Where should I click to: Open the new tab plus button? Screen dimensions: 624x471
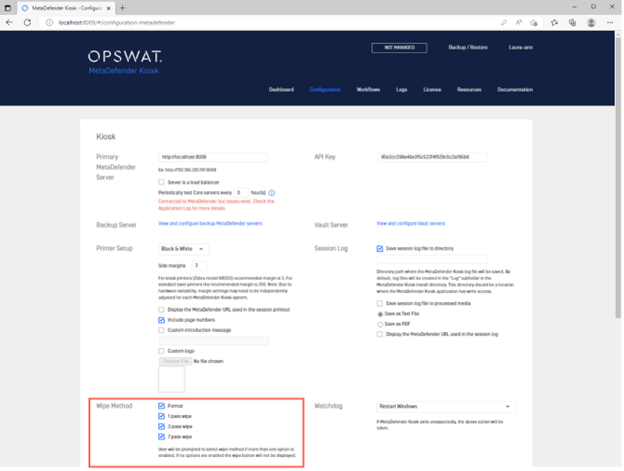[x=123, y=8]
